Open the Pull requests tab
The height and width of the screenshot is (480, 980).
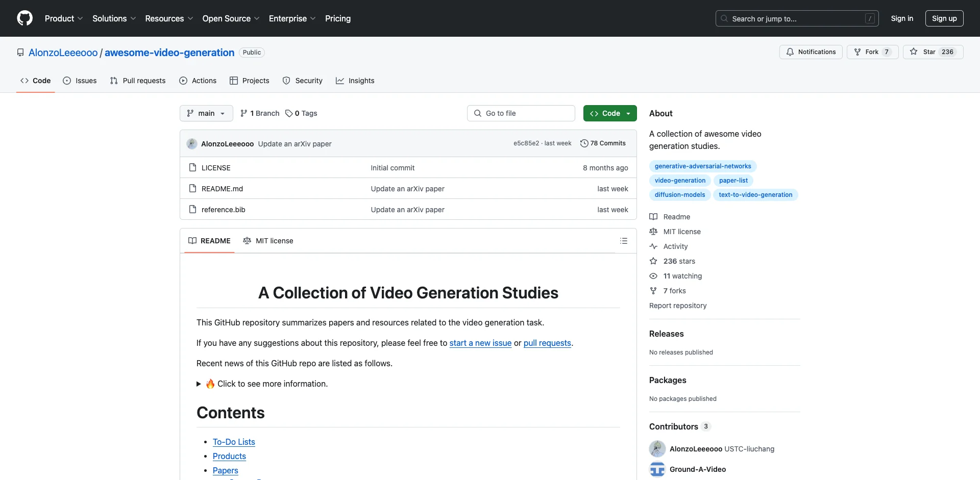tap(138, 81)
